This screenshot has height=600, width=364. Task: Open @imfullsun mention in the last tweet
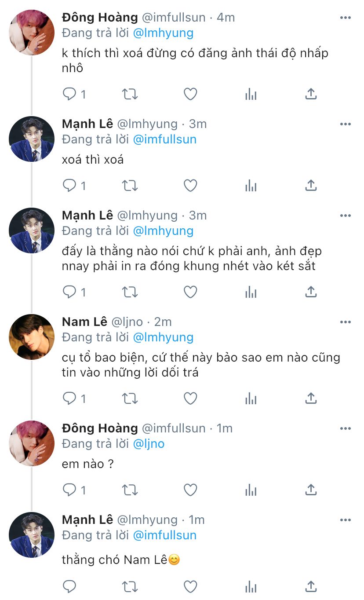164,535
